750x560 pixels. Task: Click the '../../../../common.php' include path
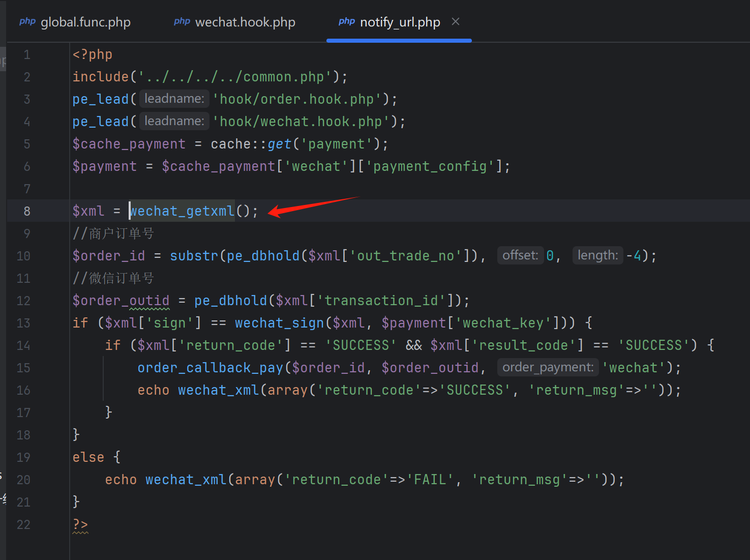point(235,77)
